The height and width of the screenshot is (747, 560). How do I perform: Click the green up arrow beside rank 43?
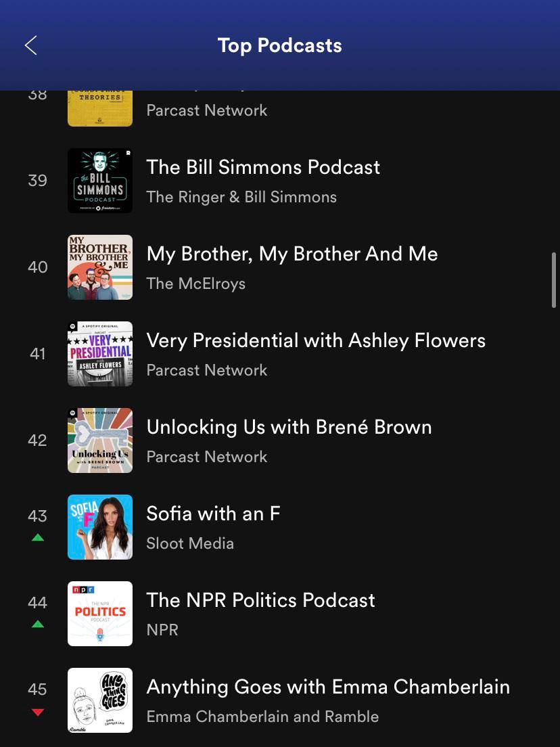click(x=38, y=537)
